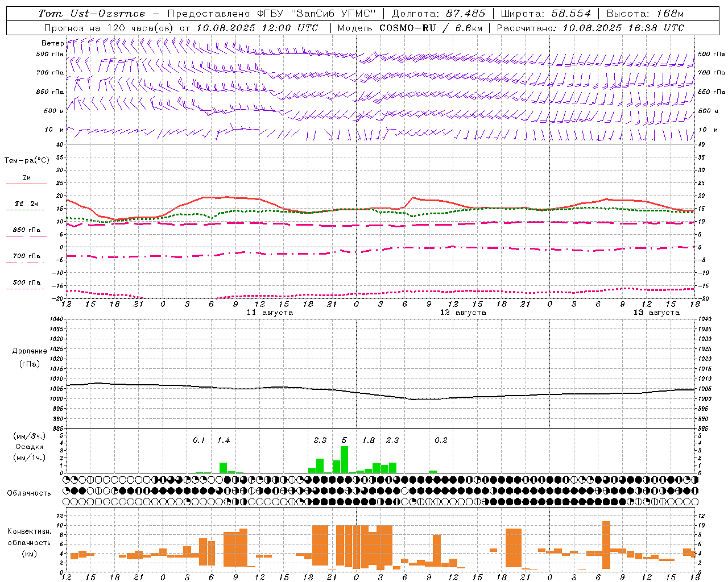
Task: Click the solid 2м temperature legend line
Action: pos(26,184)
